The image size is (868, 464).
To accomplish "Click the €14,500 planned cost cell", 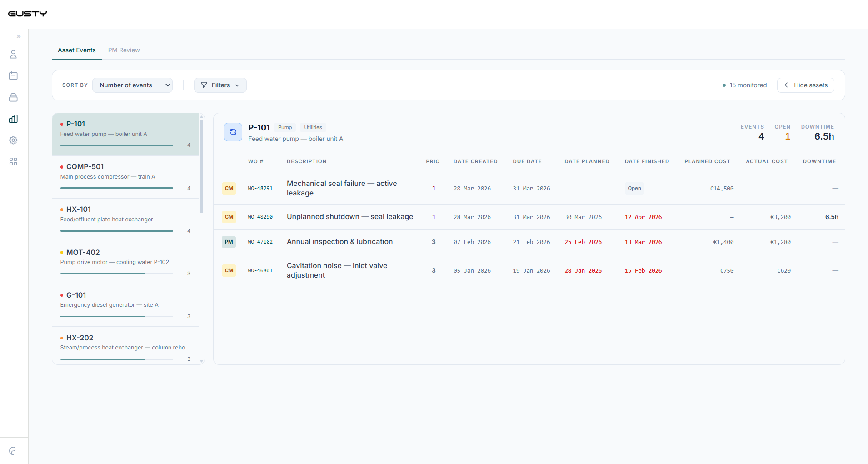I will pos(722,188).
